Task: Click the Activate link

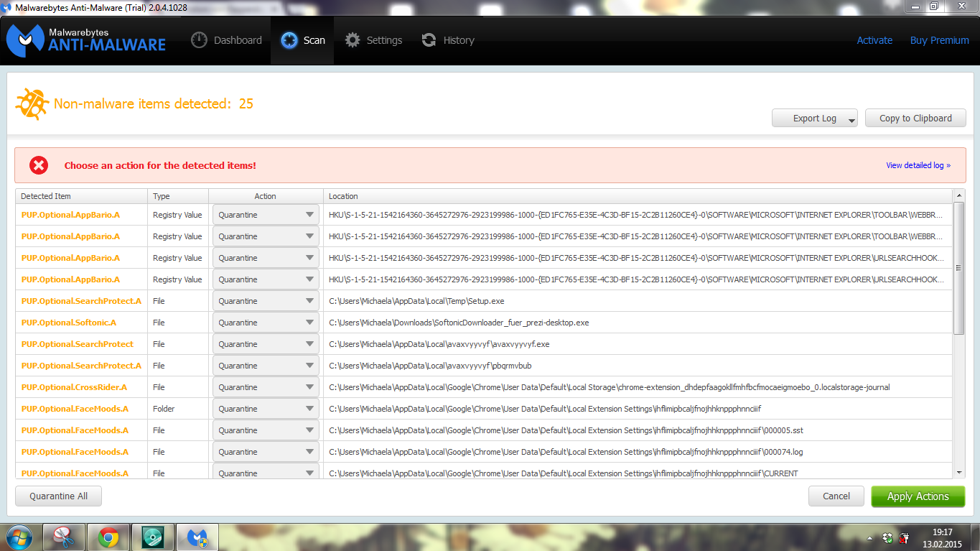Action: (874, 40)
